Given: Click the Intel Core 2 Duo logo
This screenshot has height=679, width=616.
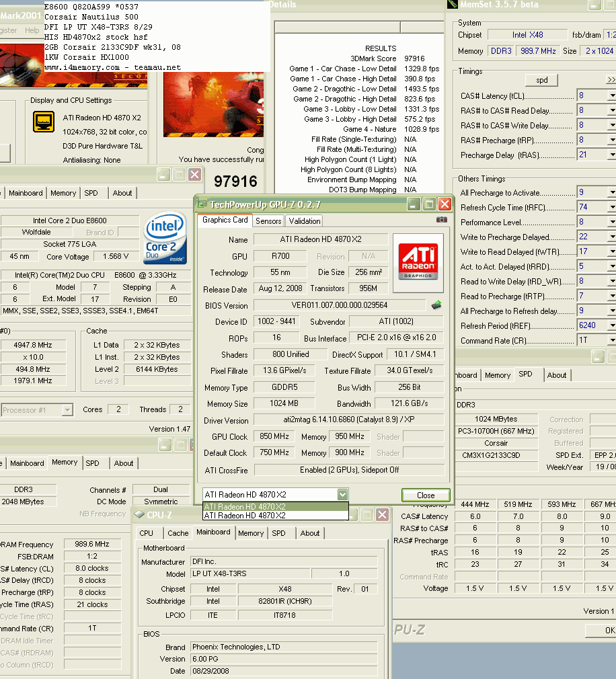Looking at the screenshot, I should (x=165, y=238).
